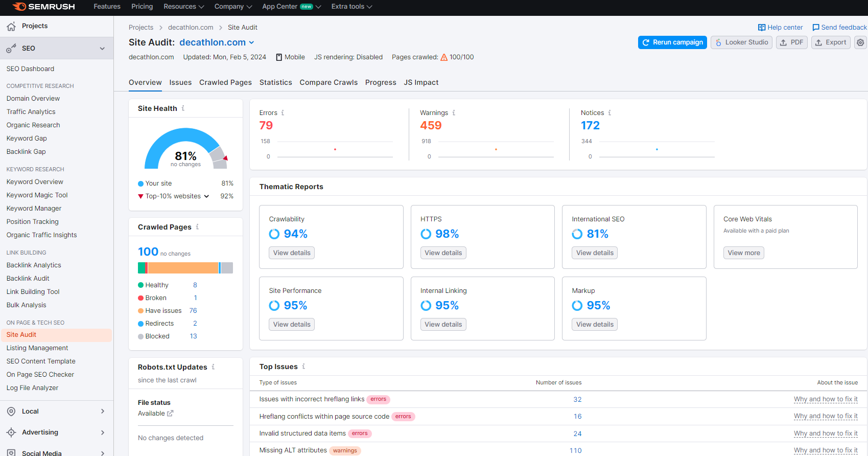Open the Top-10% websites dropdown
The image size is (868, 456).
tap(206, 196)
